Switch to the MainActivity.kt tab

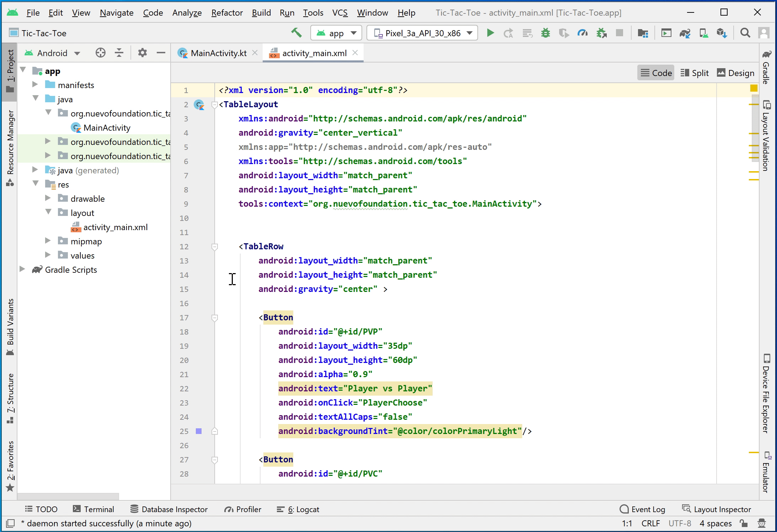pyautogui.click(x=218, y=53)
